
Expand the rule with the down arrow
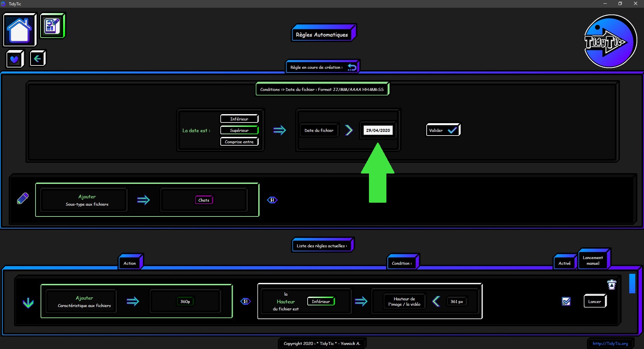click(x=28, y=303)
